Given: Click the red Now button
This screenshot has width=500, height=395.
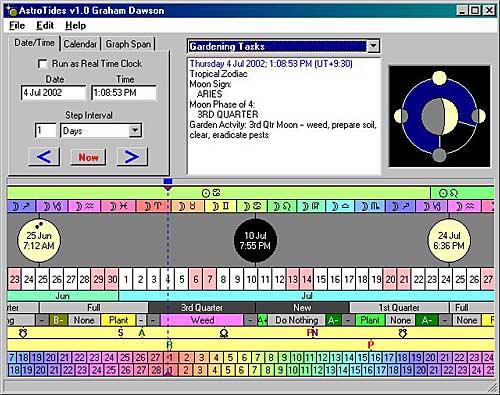Looking at the screenshot, I should [x=88, y=157].
